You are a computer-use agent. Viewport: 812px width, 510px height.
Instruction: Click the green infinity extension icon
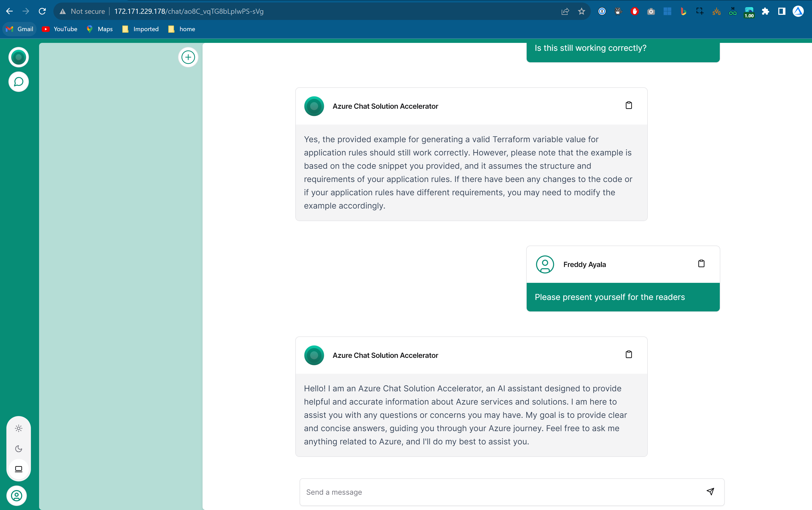tap(732, 11)
